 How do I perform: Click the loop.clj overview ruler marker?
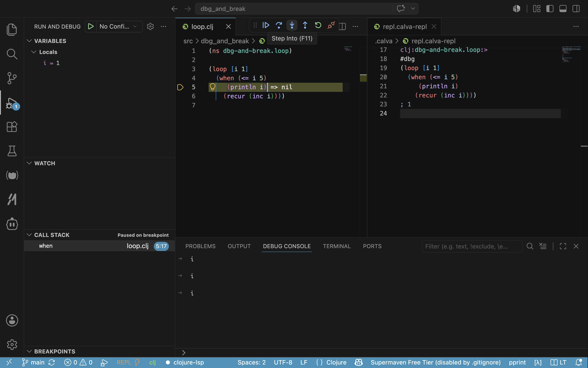tap(363, 78)
